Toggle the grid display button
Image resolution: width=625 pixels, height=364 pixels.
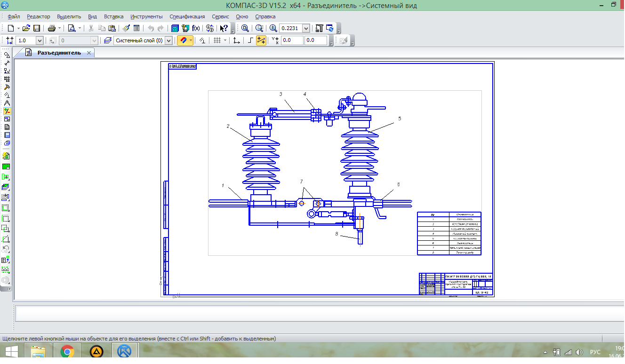(217, 40)
